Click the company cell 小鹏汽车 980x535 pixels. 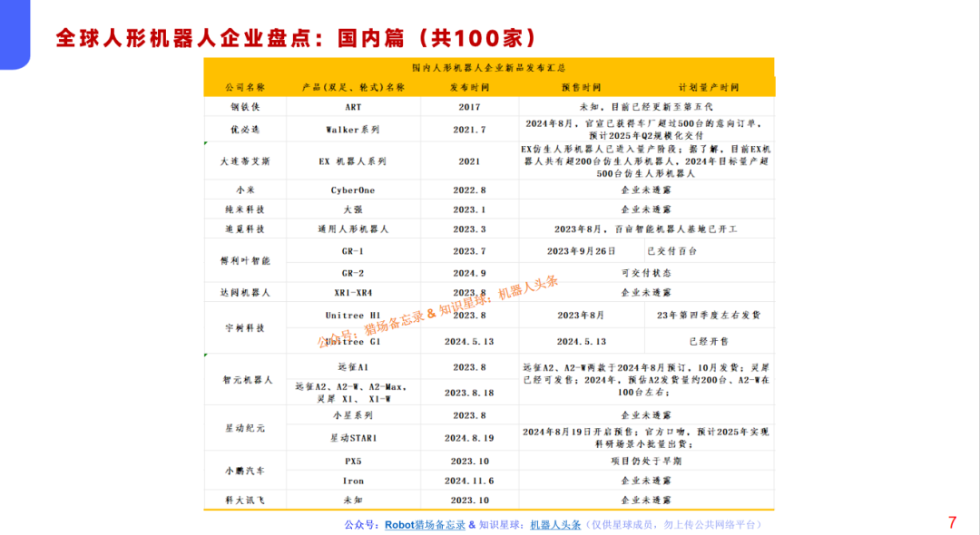pyautogui.click(x=245, y=471)
